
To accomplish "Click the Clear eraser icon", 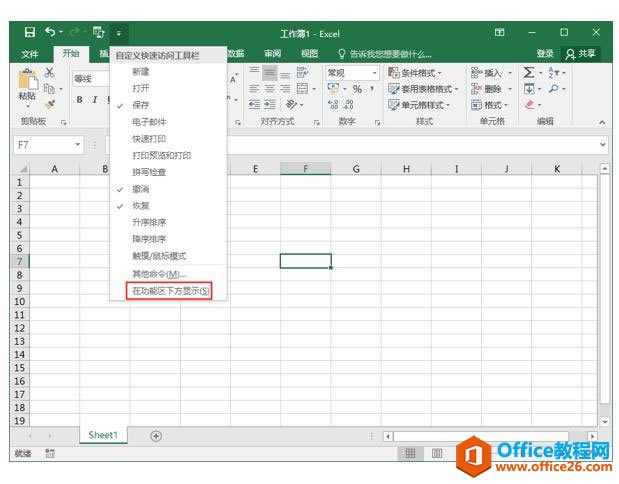I will coord(530,105).
